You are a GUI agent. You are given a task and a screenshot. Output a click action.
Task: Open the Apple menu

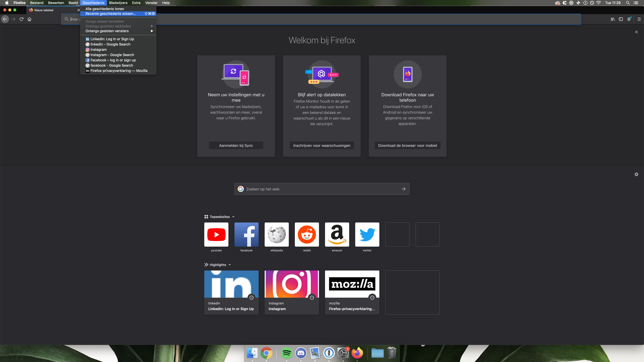point(7,3)
